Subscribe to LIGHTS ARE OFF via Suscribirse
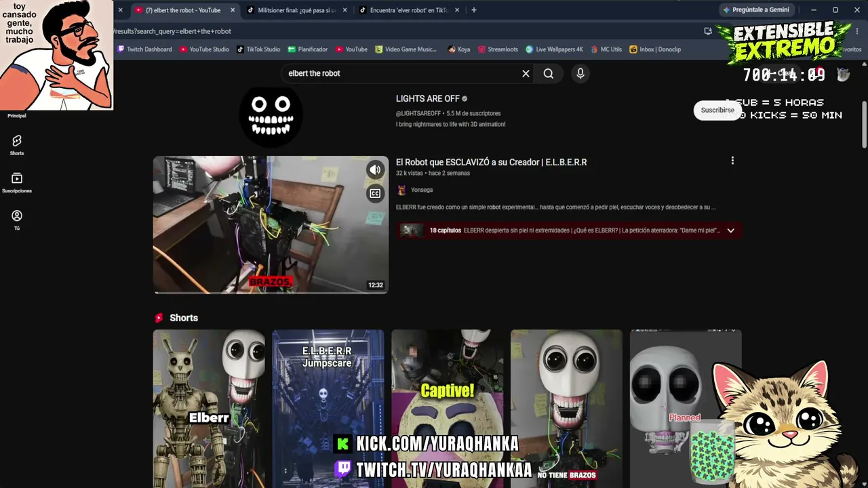868x488 pixels. pyautogui.click(x=717, y=110)
